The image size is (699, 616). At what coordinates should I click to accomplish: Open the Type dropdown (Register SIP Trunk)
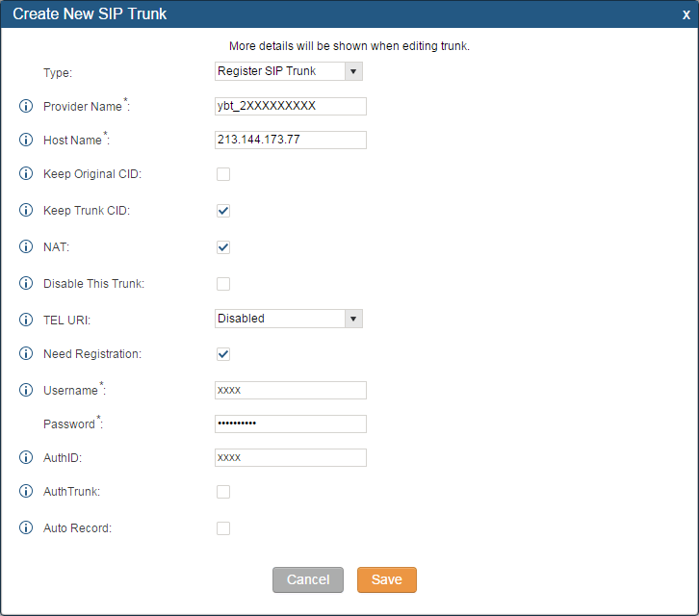tap(288, 71)
